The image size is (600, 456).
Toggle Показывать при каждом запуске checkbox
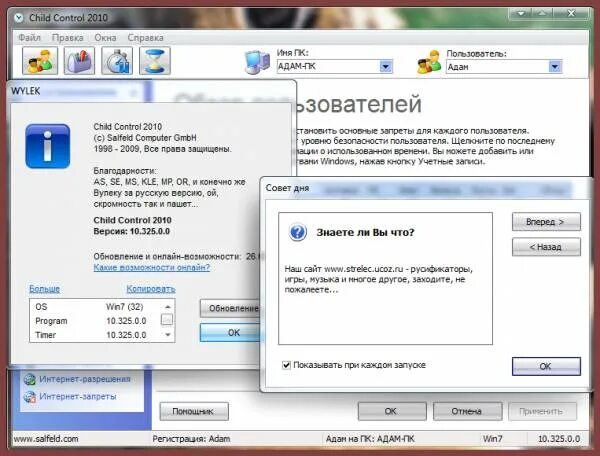coord(286,365)
